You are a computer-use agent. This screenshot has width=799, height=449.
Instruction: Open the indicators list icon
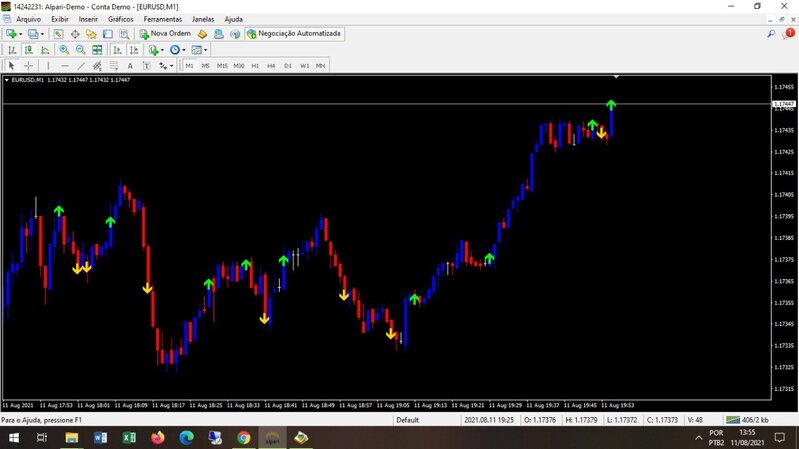click(153, 50)
